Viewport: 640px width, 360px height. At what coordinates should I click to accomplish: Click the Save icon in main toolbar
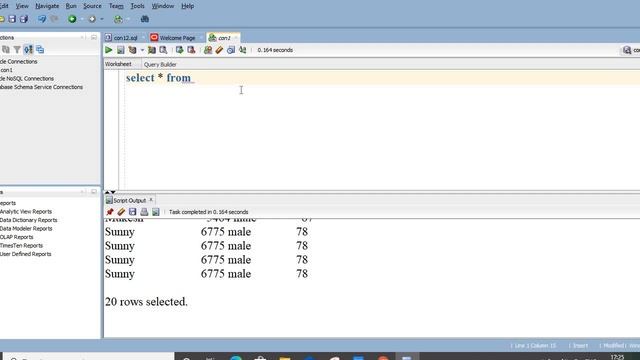(x=12, y=19)
